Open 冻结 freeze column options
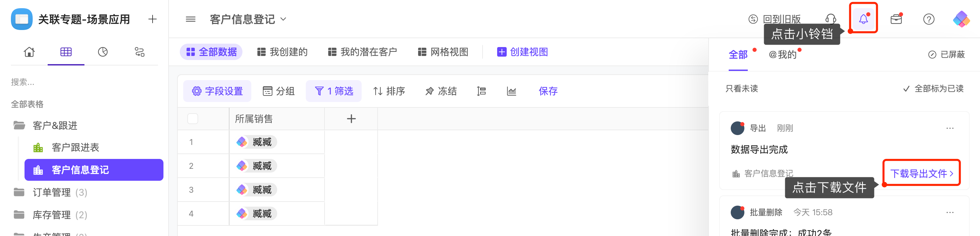The image size is (980, 236). click(x=441, y=91)
